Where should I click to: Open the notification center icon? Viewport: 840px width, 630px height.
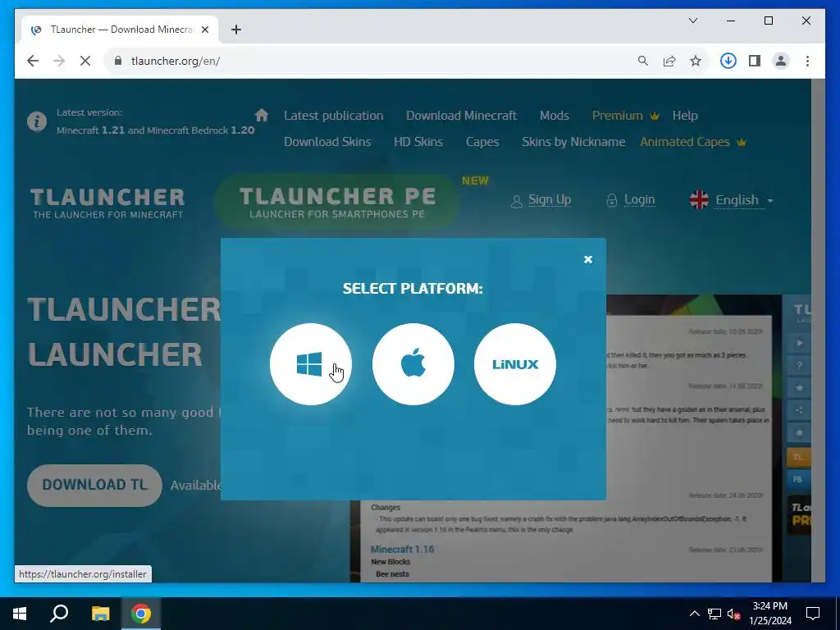(x=813, y=614)
